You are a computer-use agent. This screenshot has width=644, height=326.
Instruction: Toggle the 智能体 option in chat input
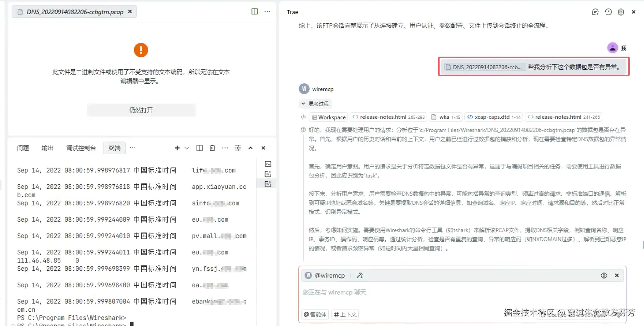point(315,314)
